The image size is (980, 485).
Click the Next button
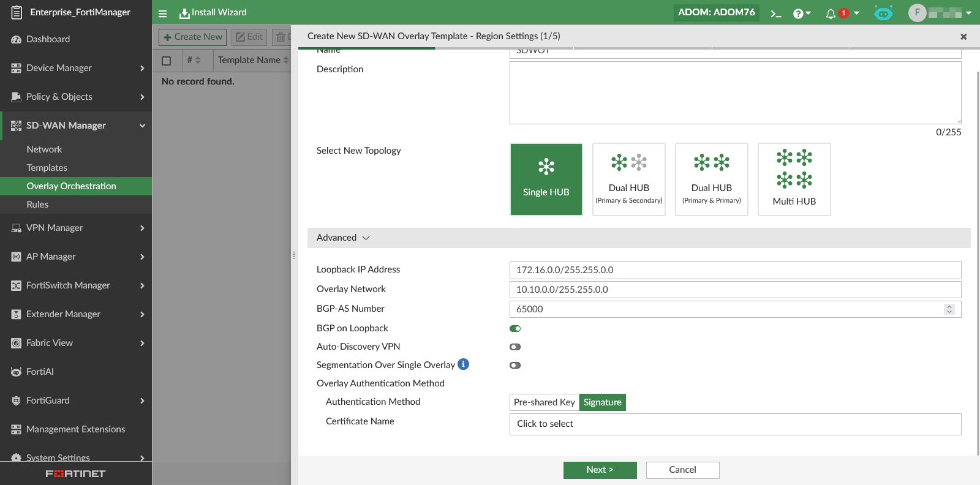click(x=600, y=470)
